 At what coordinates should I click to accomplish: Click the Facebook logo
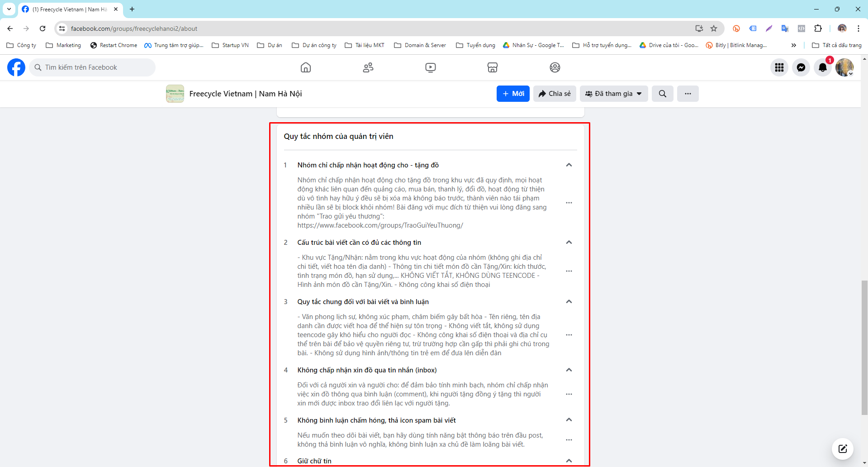click(15, 67)
